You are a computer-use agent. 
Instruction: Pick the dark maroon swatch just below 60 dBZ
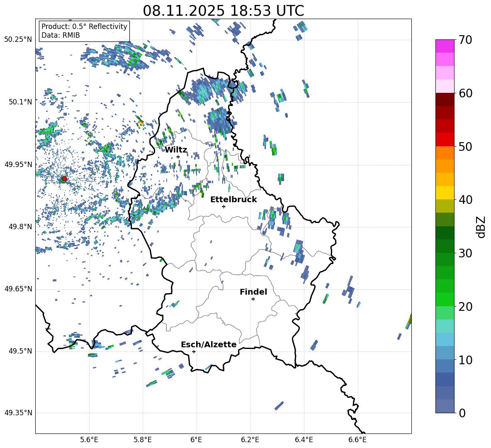445,99
